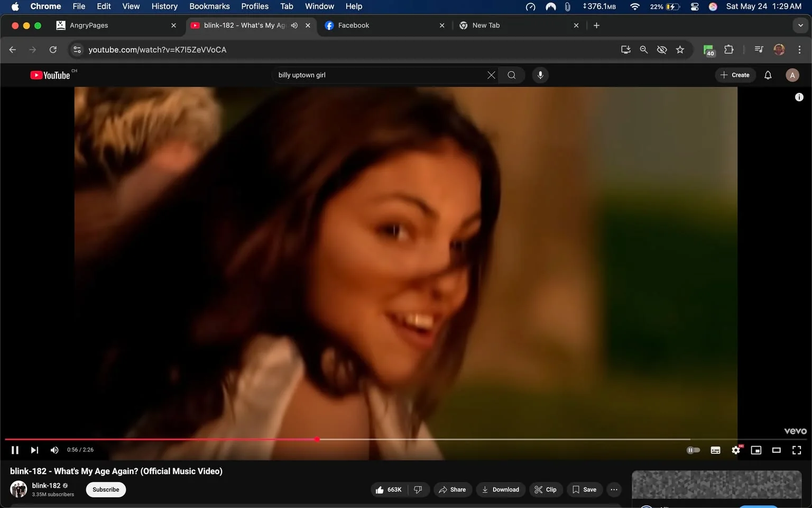Search with your voice microphone
The image size is (812, 508).
[x=540, y=75]
